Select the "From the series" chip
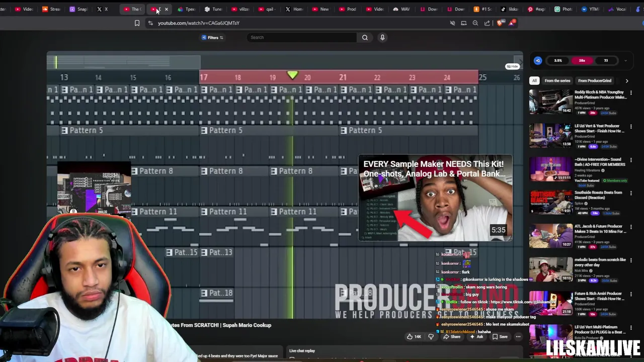The height and width of the screenshot is (362, 644). [557, 80]
